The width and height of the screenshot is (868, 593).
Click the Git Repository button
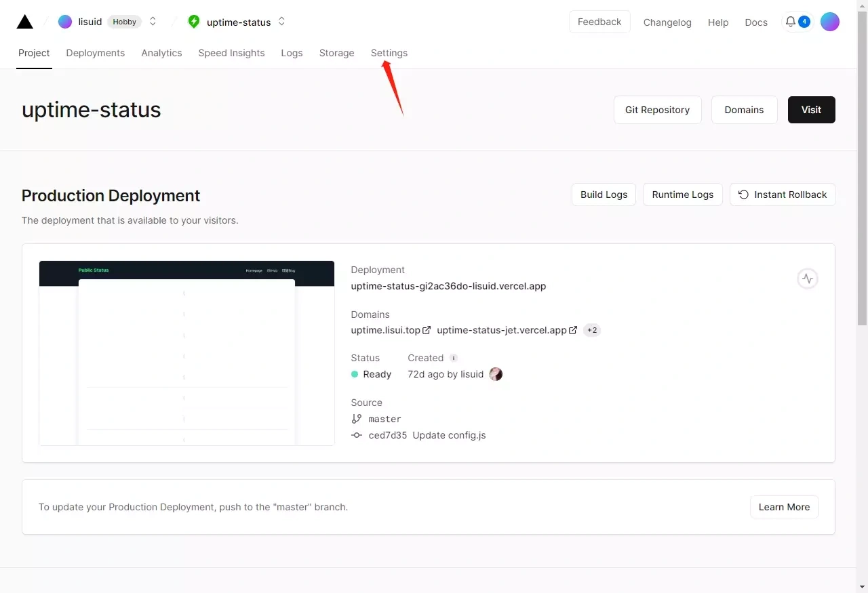click(657, 110)
